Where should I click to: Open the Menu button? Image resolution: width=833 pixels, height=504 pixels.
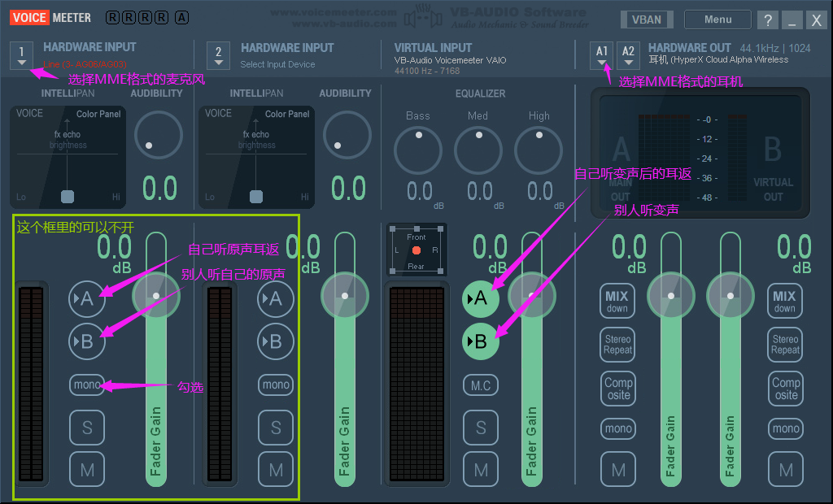click(x=717, y=20)
